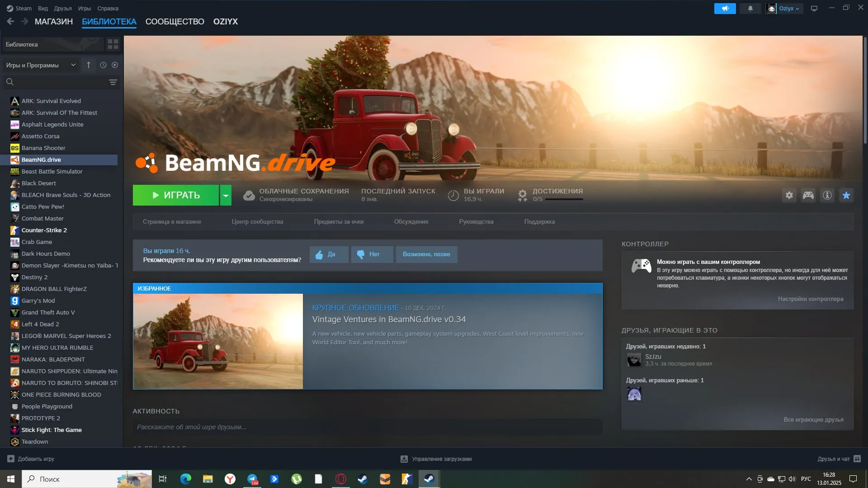
Task: Open Центр сообщества link
Action: point(257,221)
